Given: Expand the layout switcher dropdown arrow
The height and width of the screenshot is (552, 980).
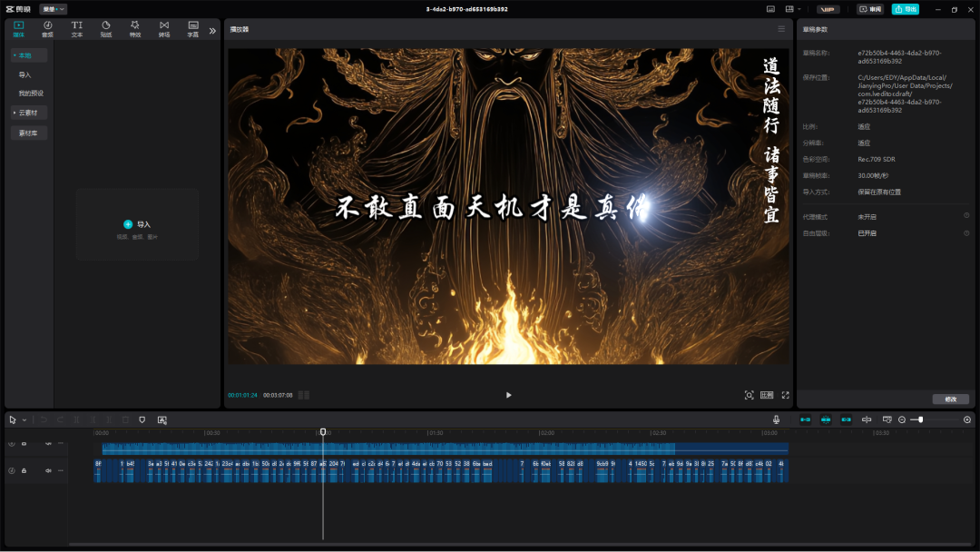Looking at the screenshot, I should click(x=799, y=9).
